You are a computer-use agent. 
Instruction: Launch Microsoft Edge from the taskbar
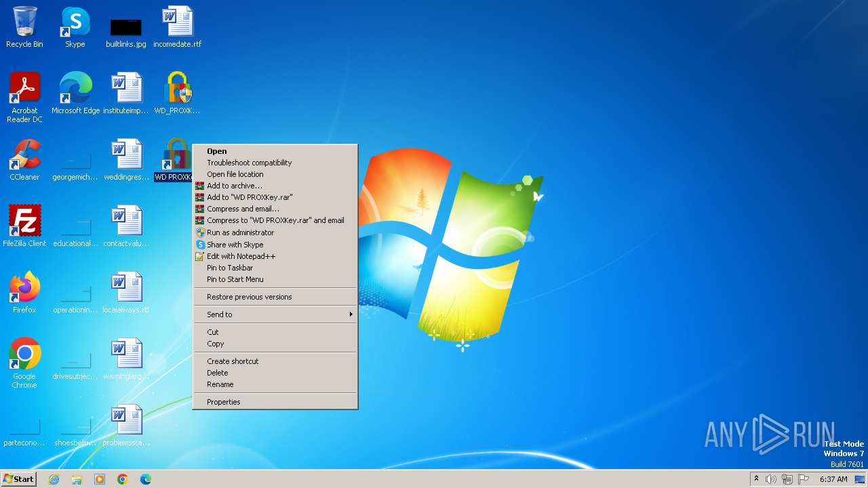coord(146,479)
